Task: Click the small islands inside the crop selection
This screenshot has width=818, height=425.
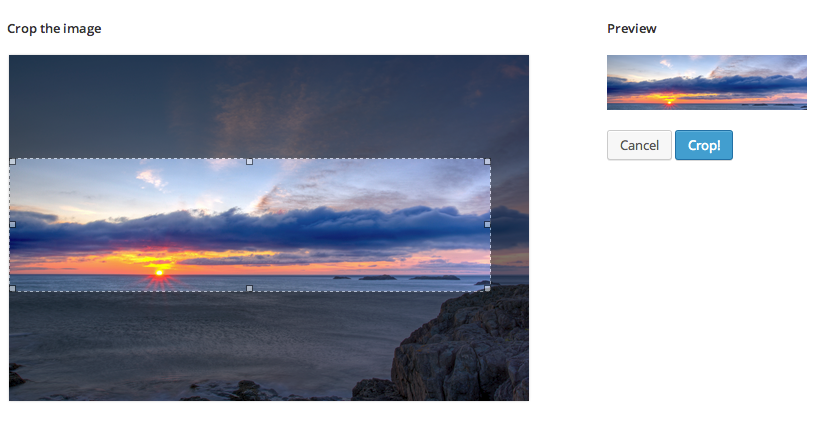Action: tap(396, 277)
